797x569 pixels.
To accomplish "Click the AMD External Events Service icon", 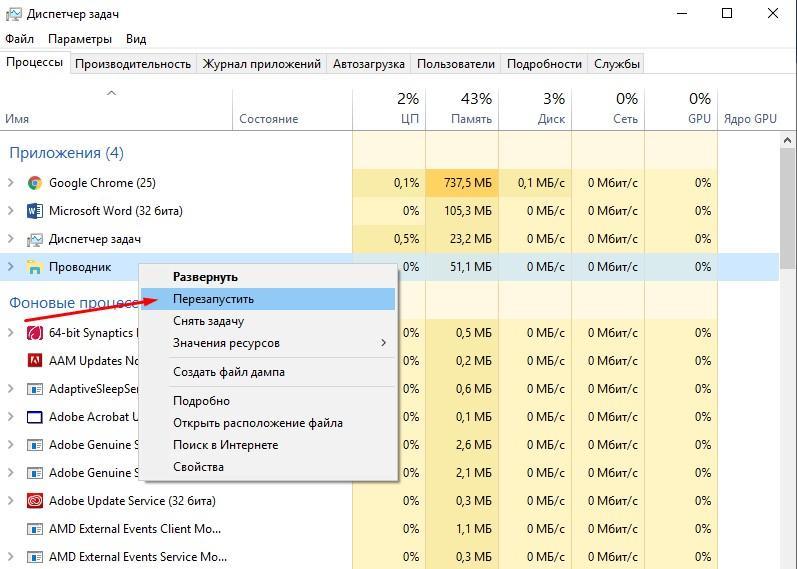I will coord(35,557).
